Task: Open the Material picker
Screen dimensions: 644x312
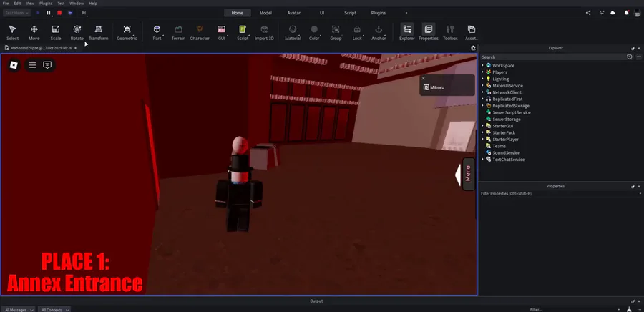Action: pyautogui.click(x=293, y=32)
